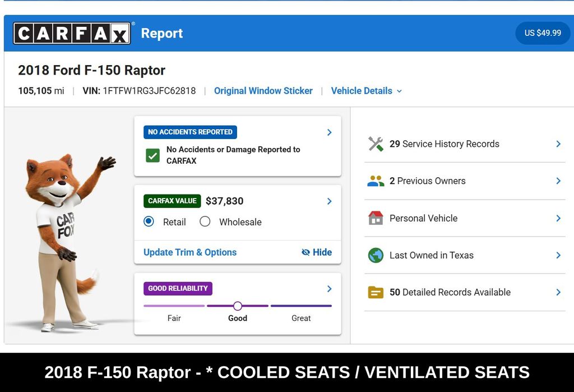The height and width of the screenshot is (392, 574).
Task: Click the 2 Previous Owners text
Action: (x=428, y=181)
